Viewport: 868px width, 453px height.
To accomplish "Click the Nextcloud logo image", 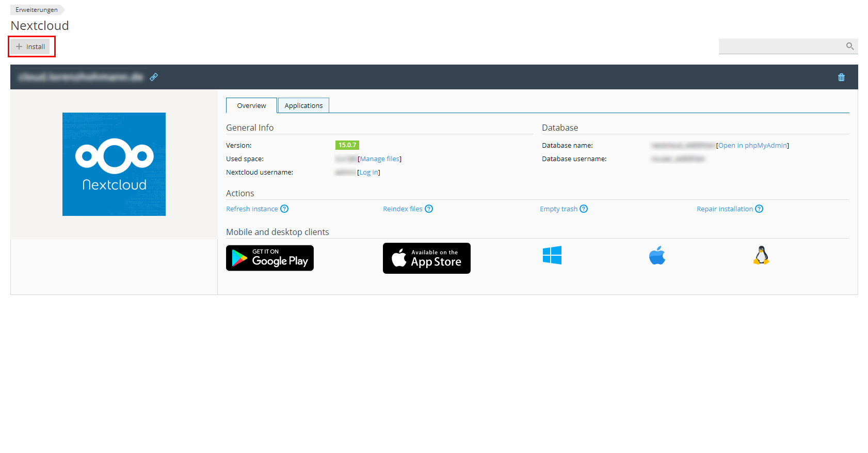I will (114, 164).
